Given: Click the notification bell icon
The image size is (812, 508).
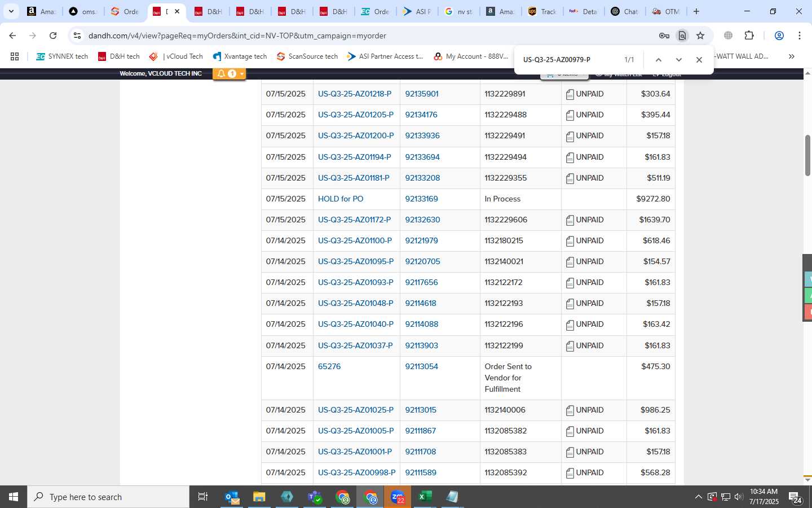Looking at the screenshot, I should coord(221,73).
